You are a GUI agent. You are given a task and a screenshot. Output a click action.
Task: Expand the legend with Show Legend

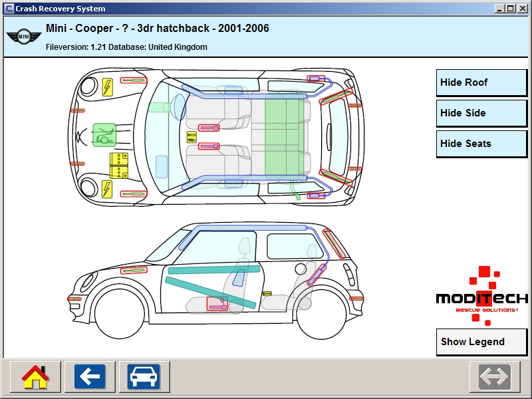click(481, 342)
